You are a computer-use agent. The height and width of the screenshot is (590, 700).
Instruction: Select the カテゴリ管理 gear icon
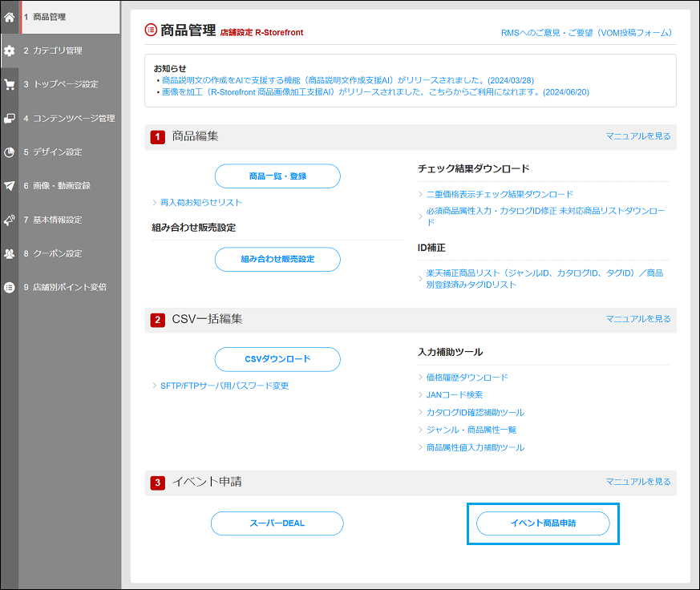[10, 50]
